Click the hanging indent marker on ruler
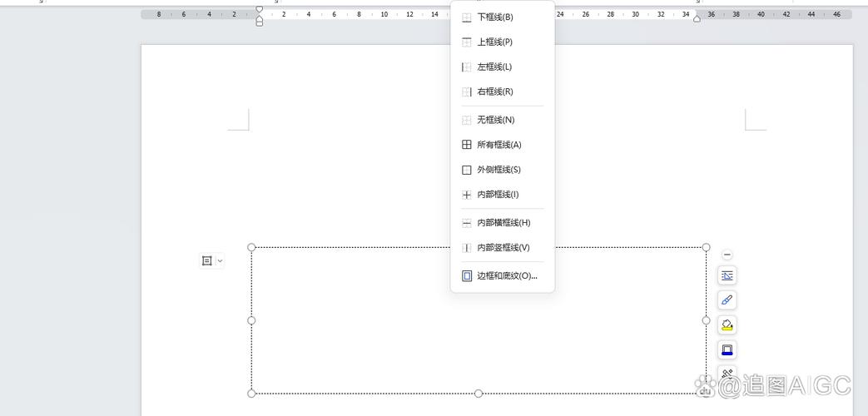 pyautogui.click(x=259, y=18)
